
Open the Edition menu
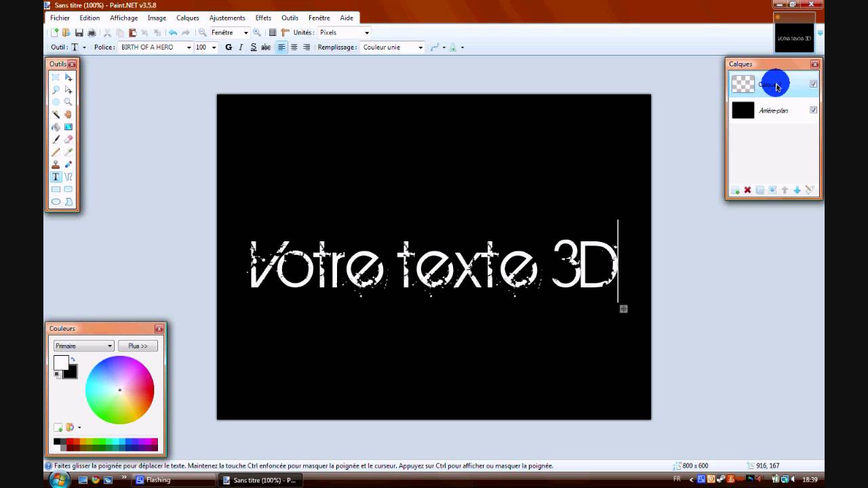[90, 18]
